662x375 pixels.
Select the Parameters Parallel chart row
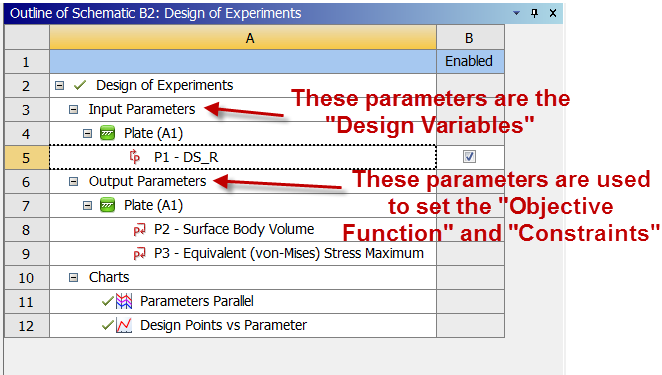point(243,302)
